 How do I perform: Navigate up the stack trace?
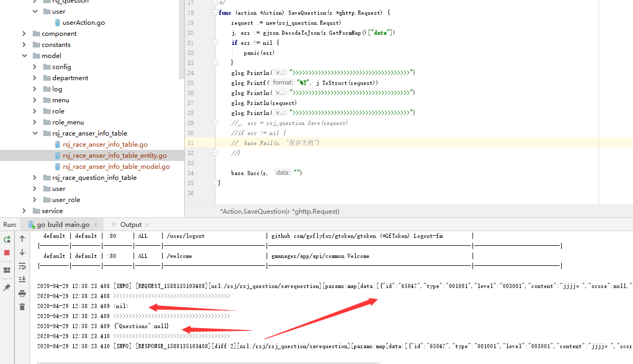tap(21, 238)
